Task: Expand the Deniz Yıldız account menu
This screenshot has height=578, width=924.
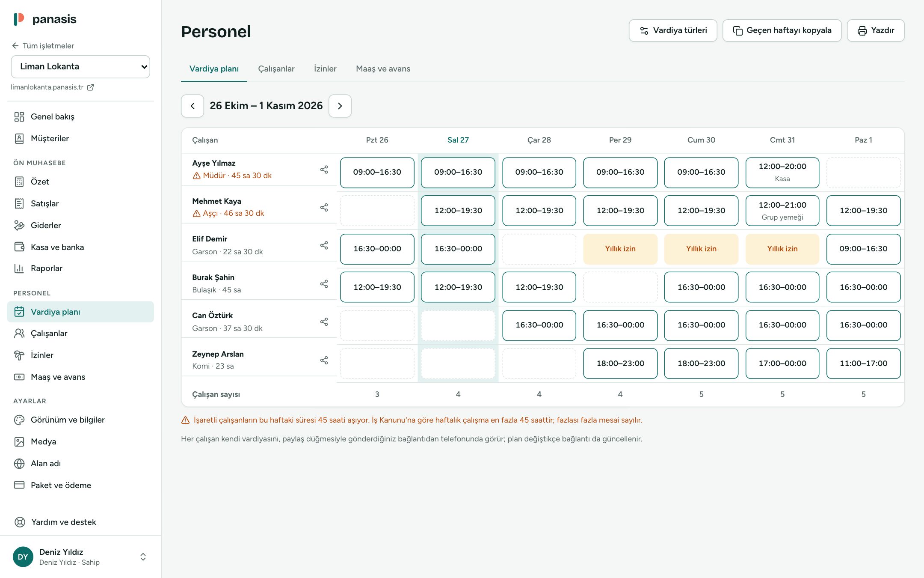Action: click(80, 557)
